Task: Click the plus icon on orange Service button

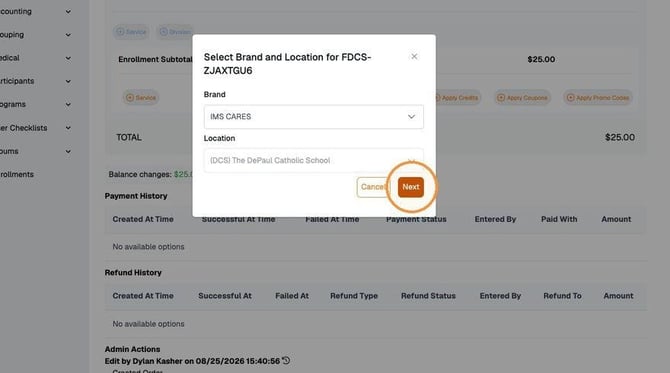Action: tap(130, 98)
